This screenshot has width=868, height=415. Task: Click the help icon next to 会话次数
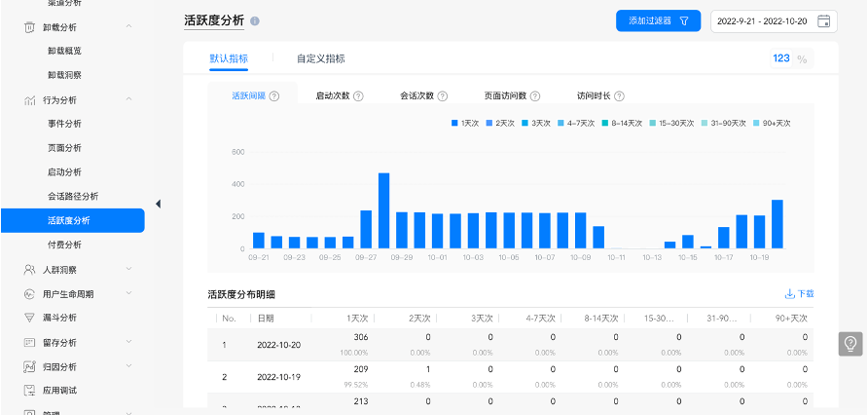(443, 96)
